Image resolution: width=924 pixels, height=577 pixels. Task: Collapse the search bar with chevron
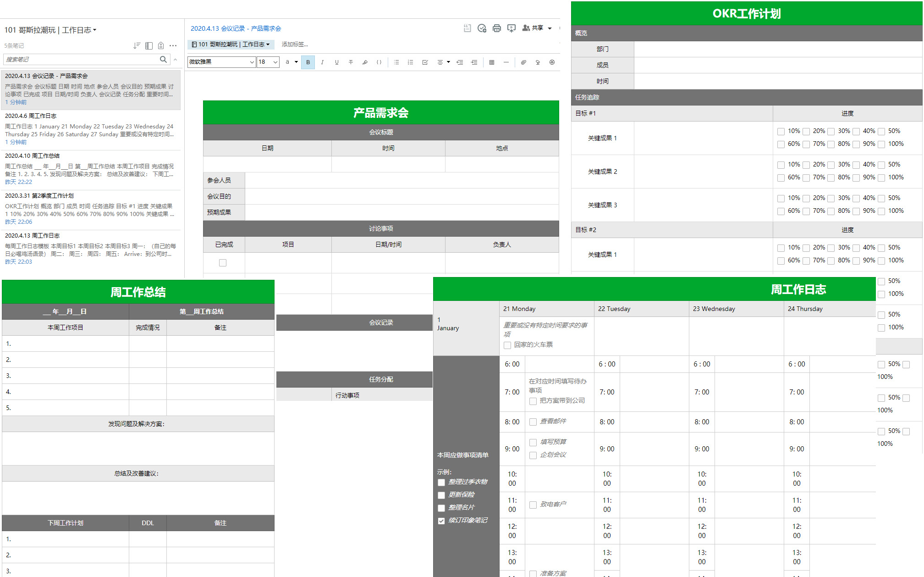[x=175, y=60]
